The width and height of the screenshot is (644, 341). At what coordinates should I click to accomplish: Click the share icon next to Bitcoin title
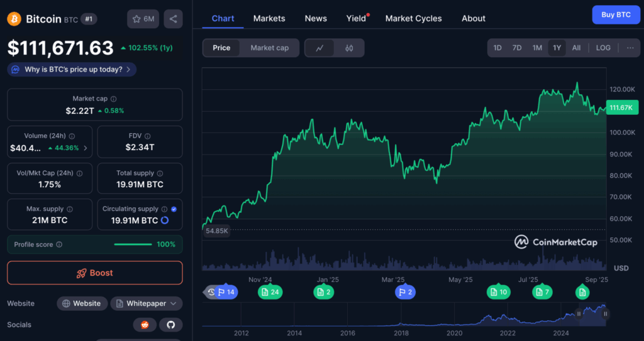pos(173,19)
